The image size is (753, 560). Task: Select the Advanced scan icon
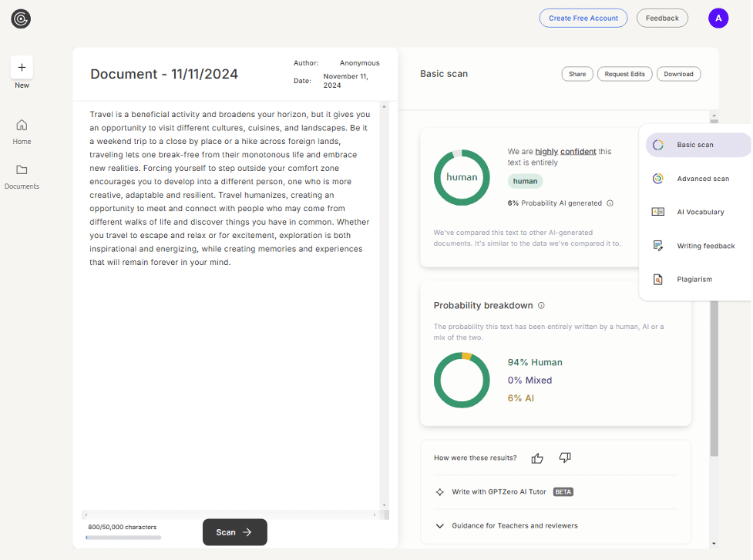pos(657,178)
